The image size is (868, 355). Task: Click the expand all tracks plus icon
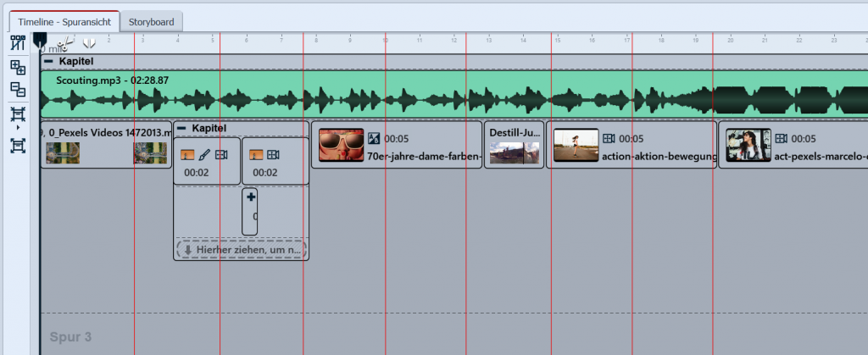point(19,68)
